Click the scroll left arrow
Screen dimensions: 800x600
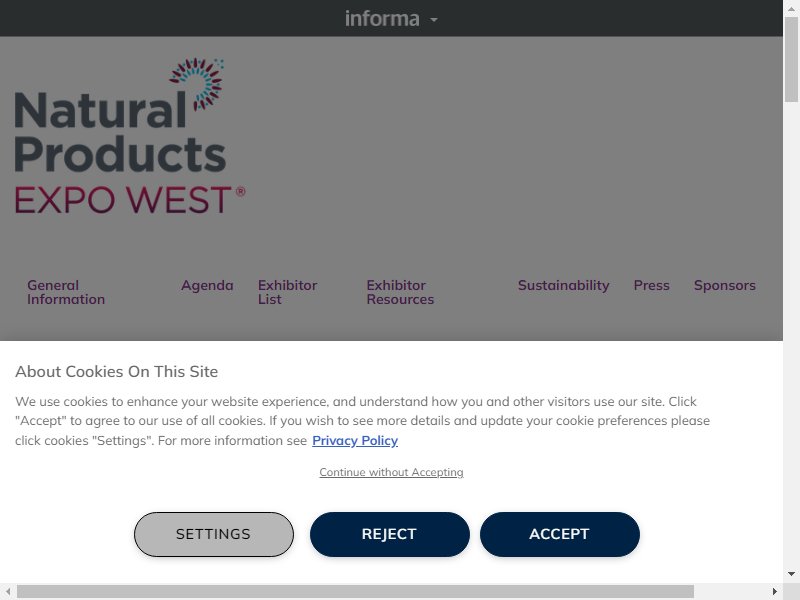8,592
